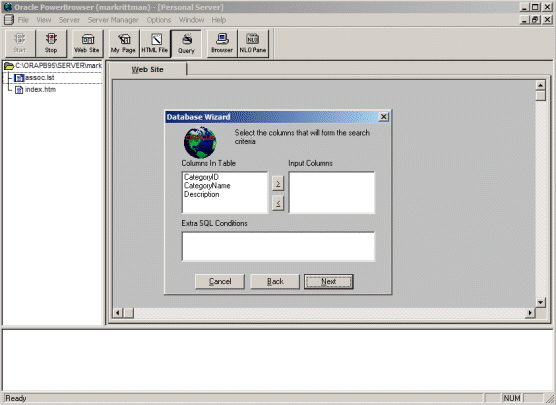Maximize the Oracle PowerBrowser main window

click(535, 7)
